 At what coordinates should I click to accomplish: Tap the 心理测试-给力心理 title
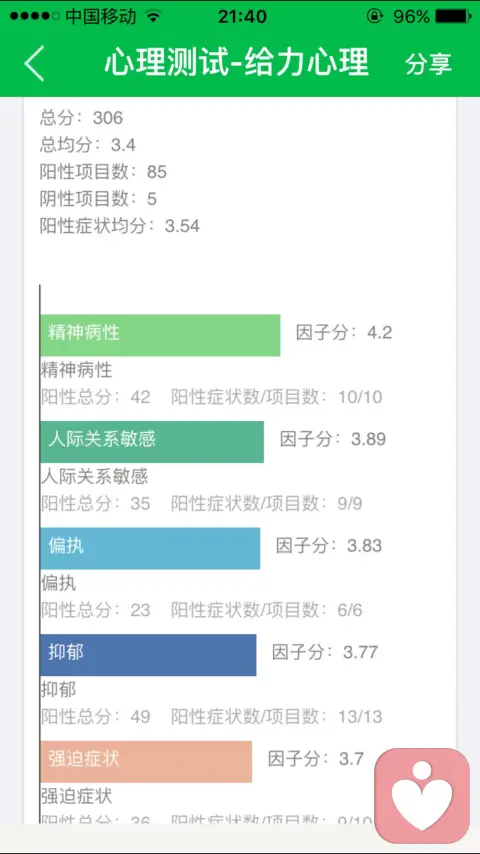pyautogui.click(x=236, y=62)
